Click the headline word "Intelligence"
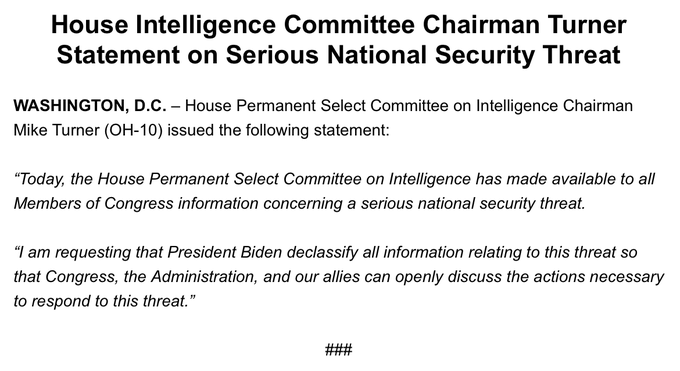This screenshot has width=680, height=371. 206,25
